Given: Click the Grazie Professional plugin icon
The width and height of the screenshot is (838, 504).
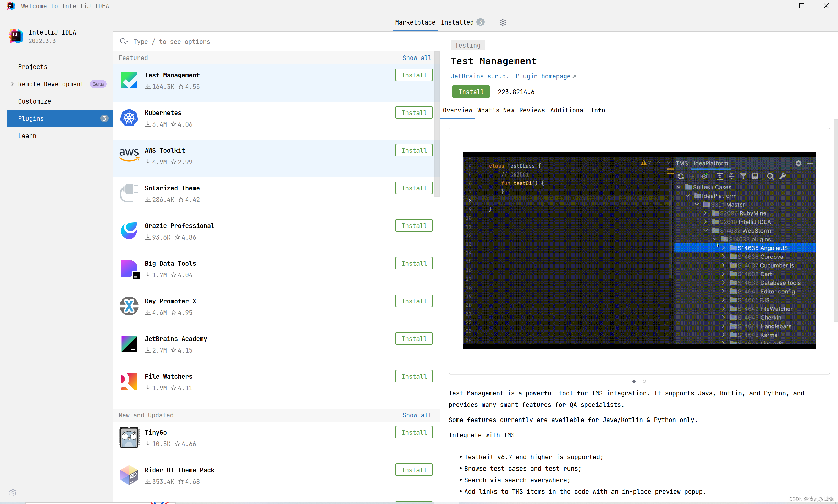Looking at the screenshot, I should pyautogui.click(x=129, y=231).
